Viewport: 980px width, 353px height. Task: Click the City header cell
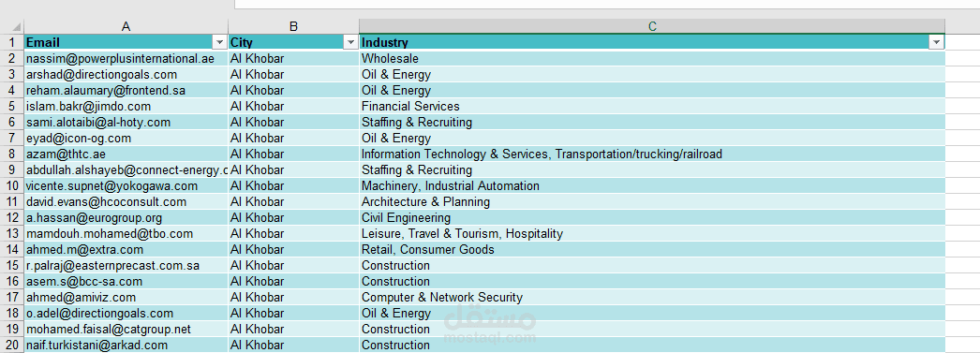(x=294, y=42)
